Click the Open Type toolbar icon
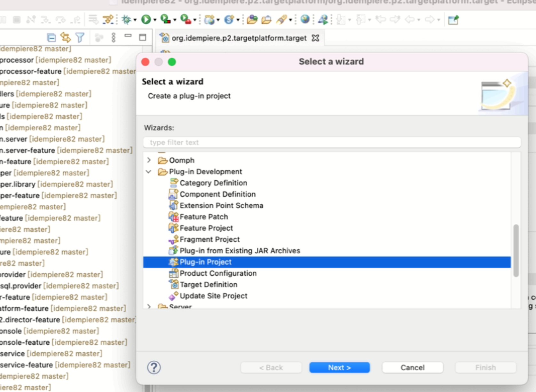The height and width of the screenshot is (392, 536). click(252, 20)
